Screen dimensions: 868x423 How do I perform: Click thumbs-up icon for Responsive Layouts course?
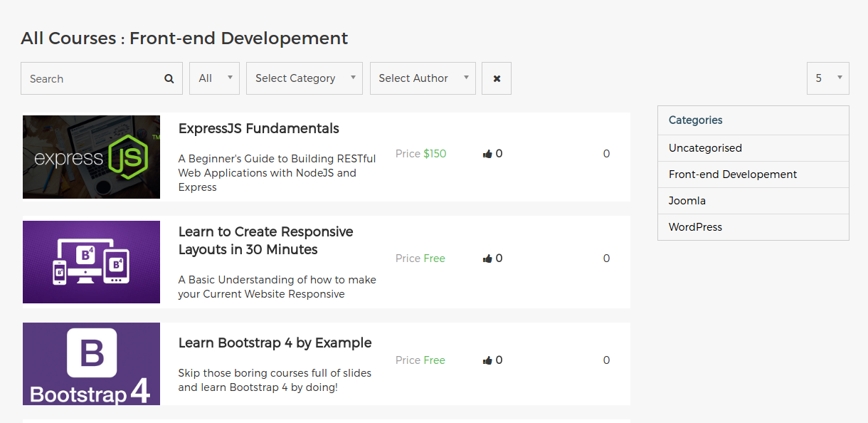(487, 258)
